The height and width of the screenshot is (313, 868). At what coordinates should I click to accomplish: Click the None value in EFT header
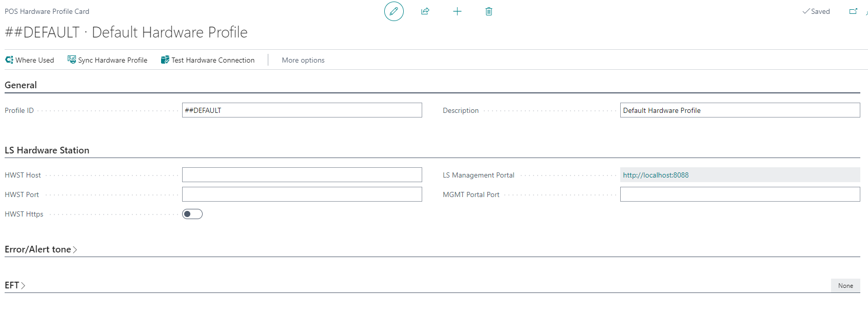click(x=845, y=286)
